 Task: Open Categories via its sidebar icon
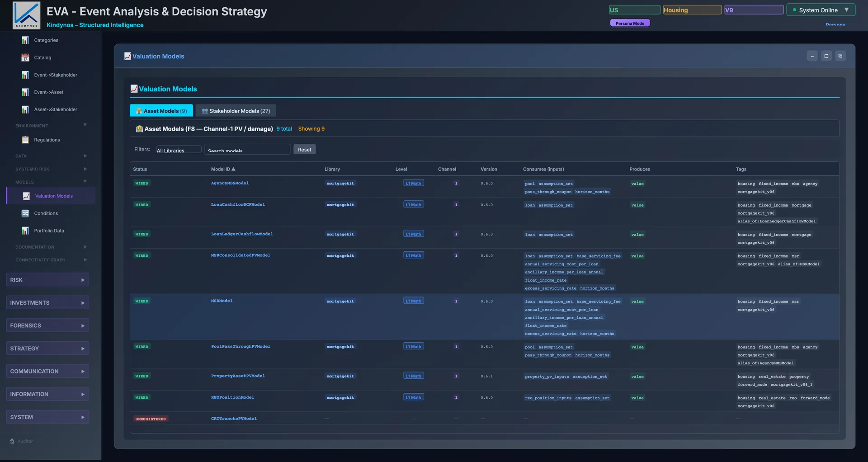click(25, 40)
